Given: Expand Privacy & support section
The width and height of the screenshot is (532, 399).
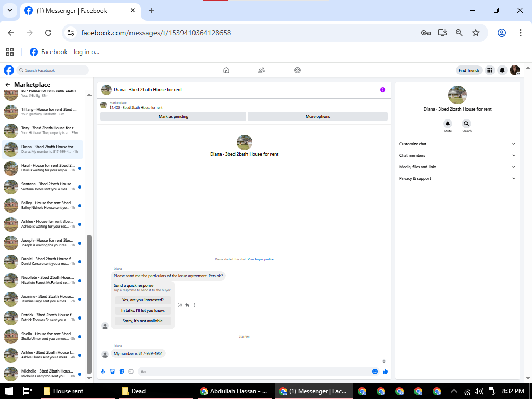Looking at the screenshot, I should pos(457,178).
